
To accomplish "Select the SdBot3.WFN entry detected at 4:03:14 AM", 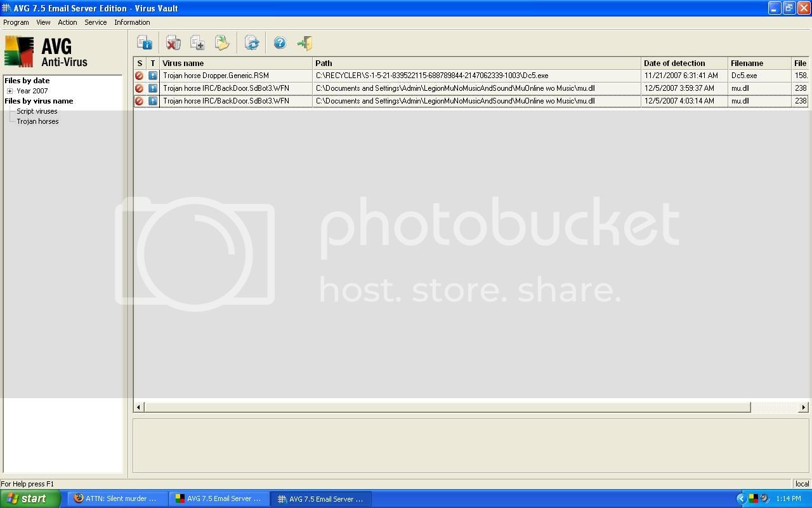I will (x=226, y=101).
